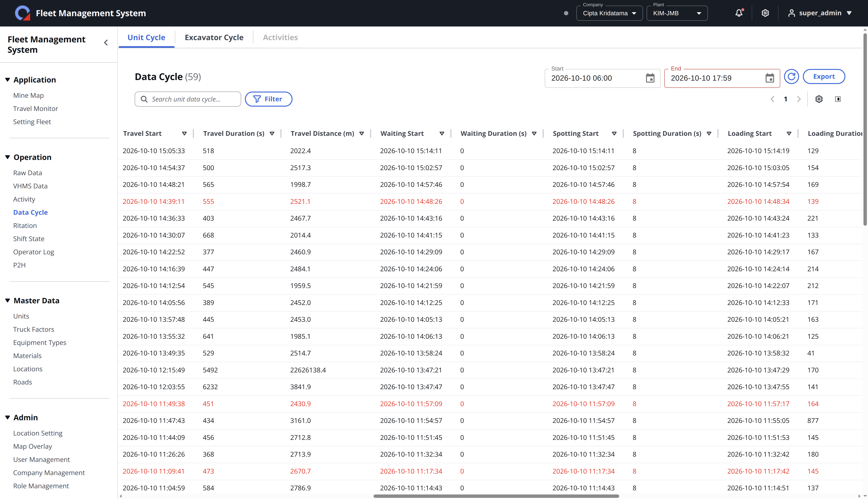
Task: Go to the previous page arrow
Action: click(x=772, y=99)
